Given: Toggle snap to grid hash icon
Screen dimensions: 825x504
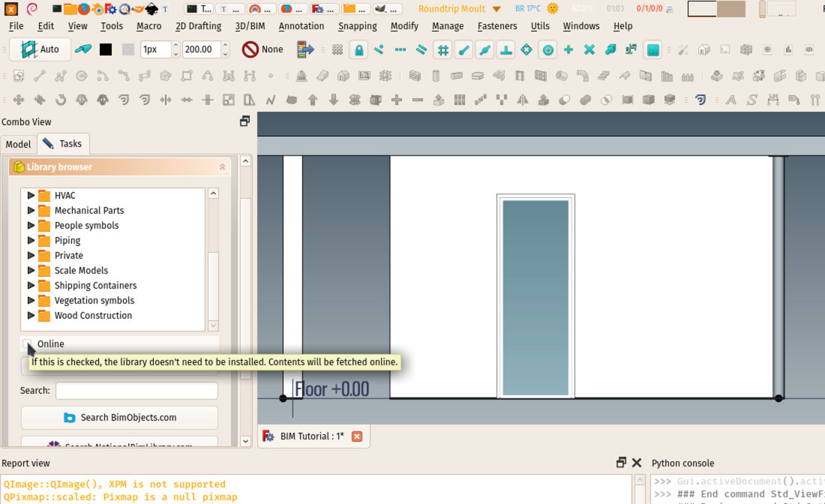Looking at the screenshot, I should click(443, 50).
